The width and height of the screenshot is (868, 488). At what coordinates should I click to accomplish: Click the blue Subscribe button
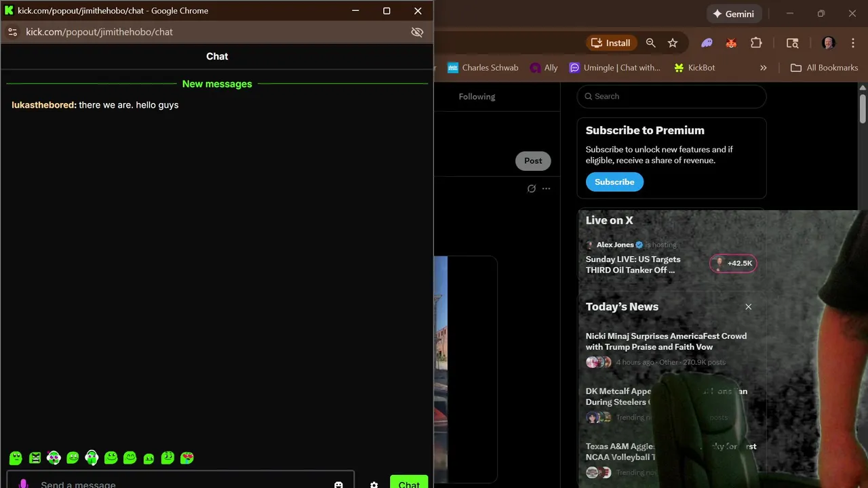(614, 182)
